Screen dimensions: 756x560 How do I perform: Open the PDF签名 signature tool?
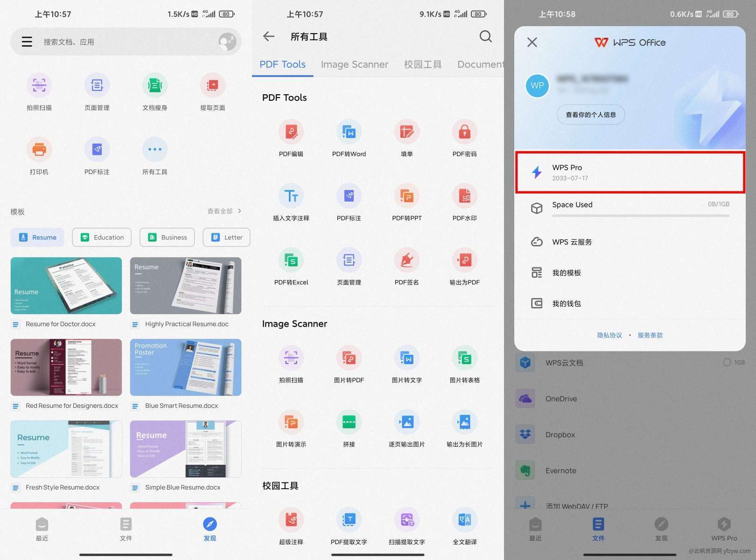point(407,266)
